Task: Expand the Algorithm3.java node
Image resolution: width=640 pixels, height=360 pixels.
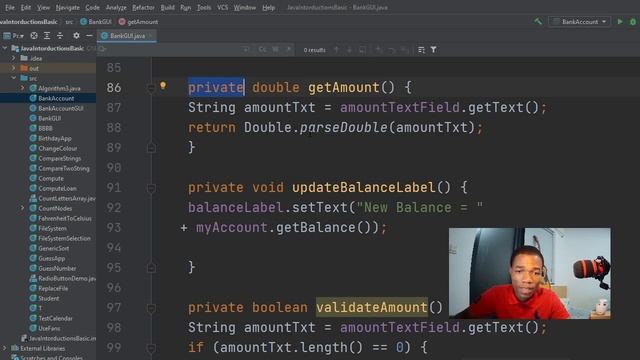Action: click(22, 88)
